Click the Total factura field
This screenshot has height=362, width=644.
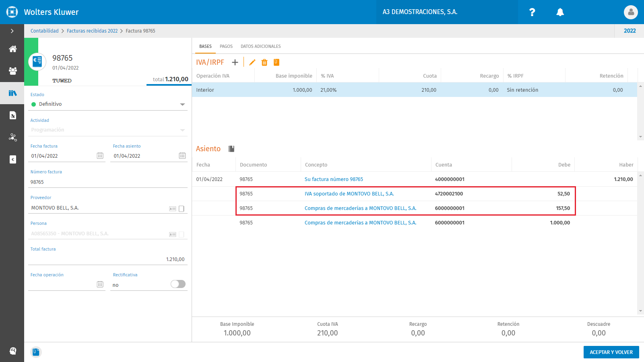[108, 259]
